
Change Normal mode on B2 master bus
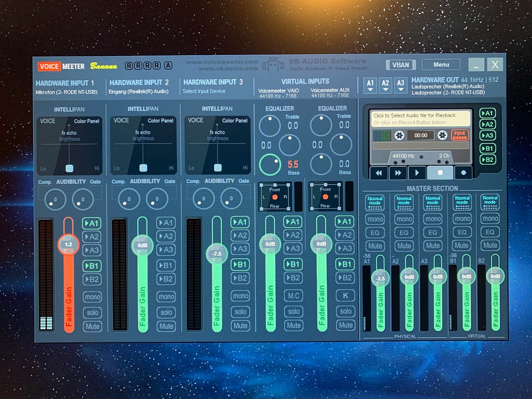click(490, 201)
